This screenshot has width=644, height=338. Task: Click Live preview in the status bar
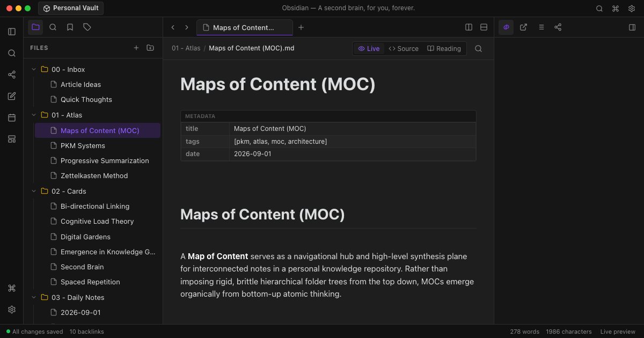coord(618,332)
